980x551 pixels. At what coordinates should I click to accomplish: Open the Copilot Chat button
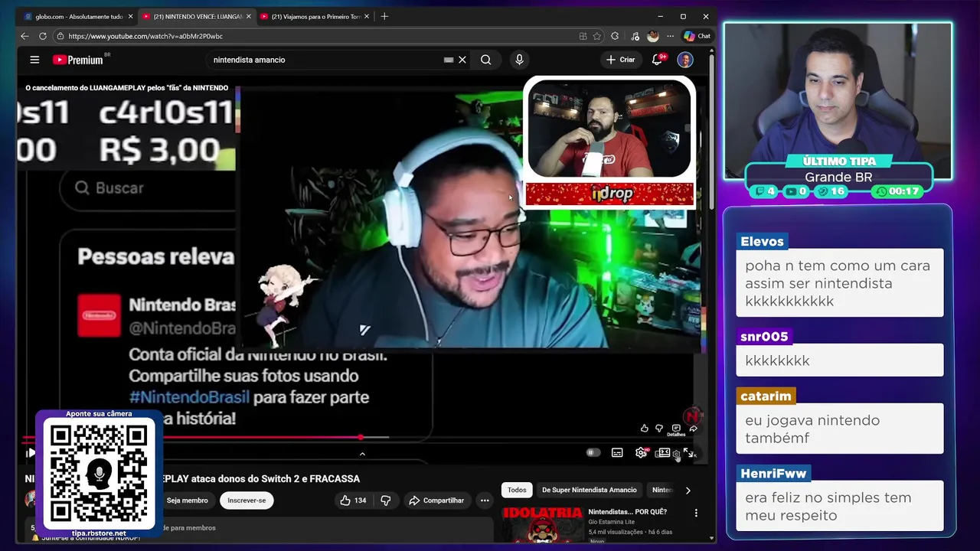pos(697,36)
